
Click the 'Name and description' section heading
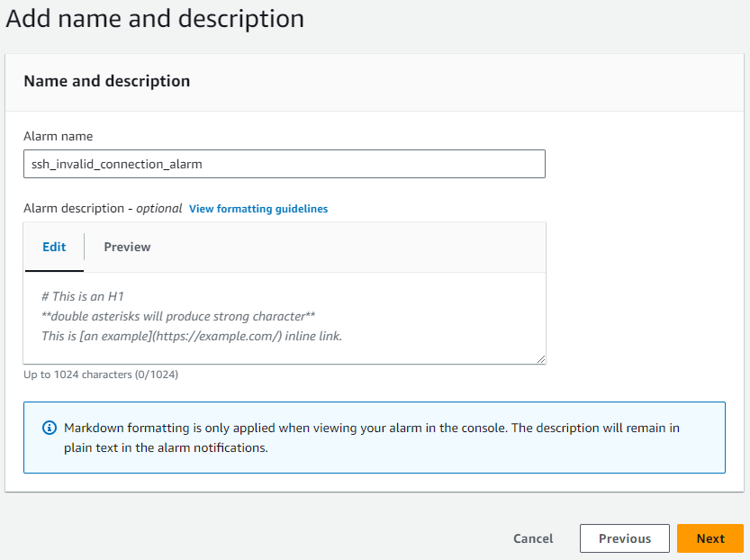tap(107, 81)
